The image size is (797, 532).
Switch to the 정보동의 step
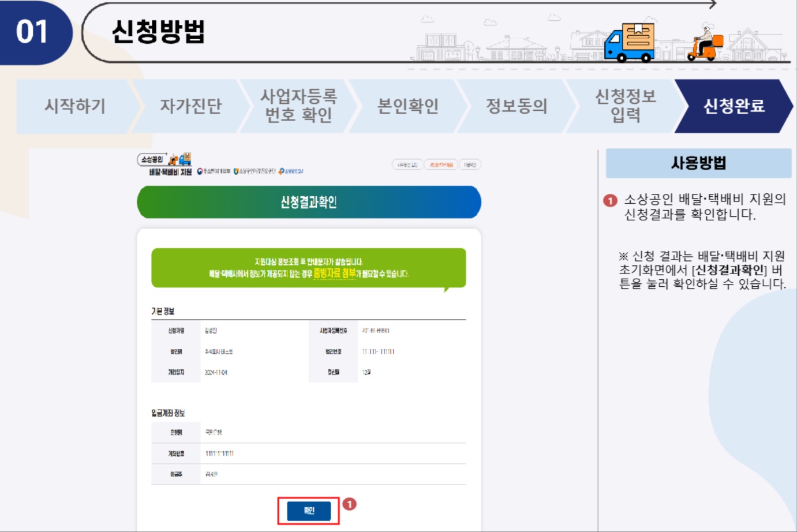pyautogui.click(x=517, y=106)
